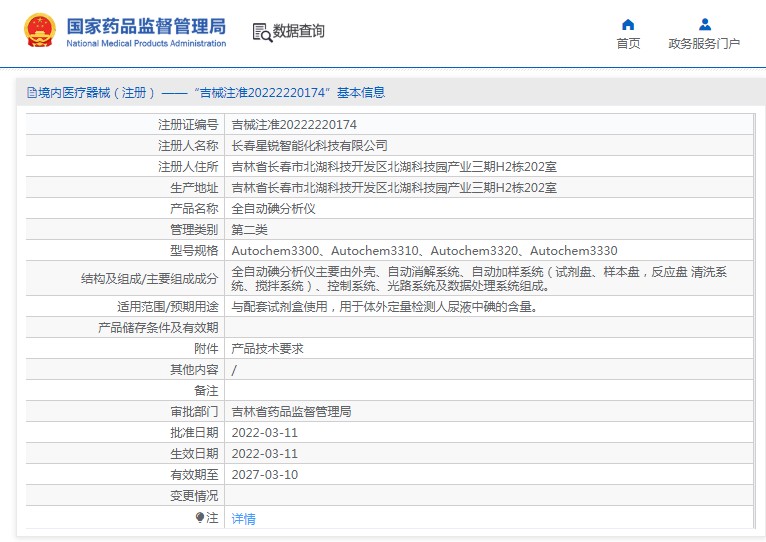Click the 适用范围 intended use text
Screen dimensions: 766x542
point(384,307)
